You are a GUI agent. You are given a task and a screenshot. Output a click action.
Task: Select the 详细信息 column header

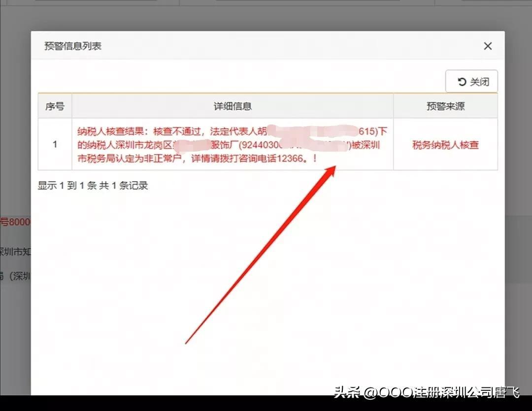pyautogui.click(x=233, y=106)
